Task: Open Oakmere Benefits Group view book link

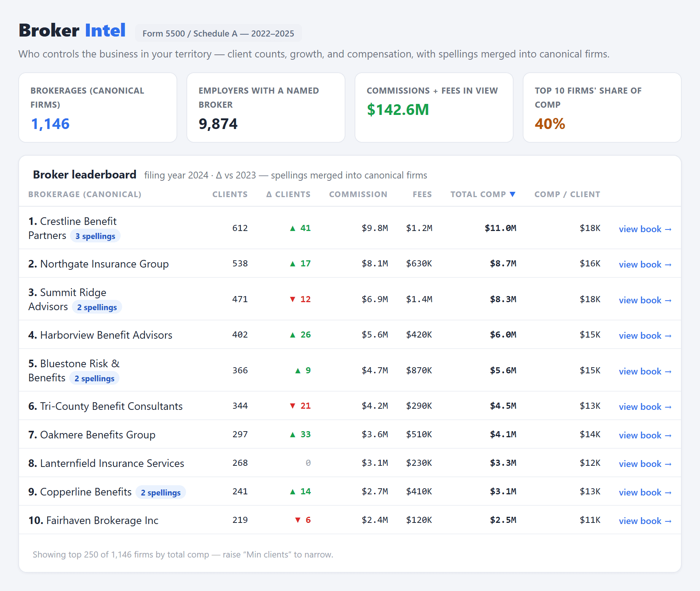Action: pyautogui.click(x=645, y=435)
